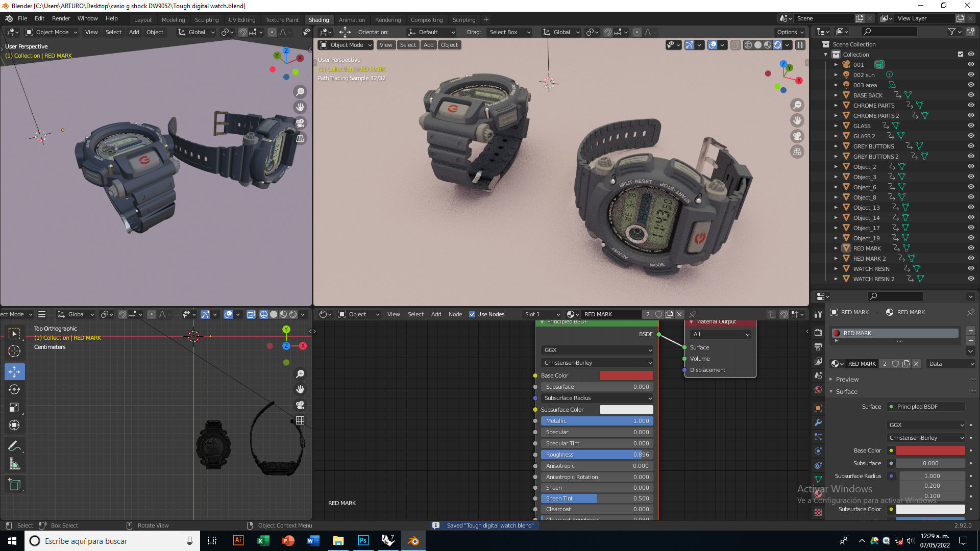Select the Move tool in the bottom-left viewport toolbar
Image resolution: width=980 pixels, height=551 pixels.
tap(14, 371)
